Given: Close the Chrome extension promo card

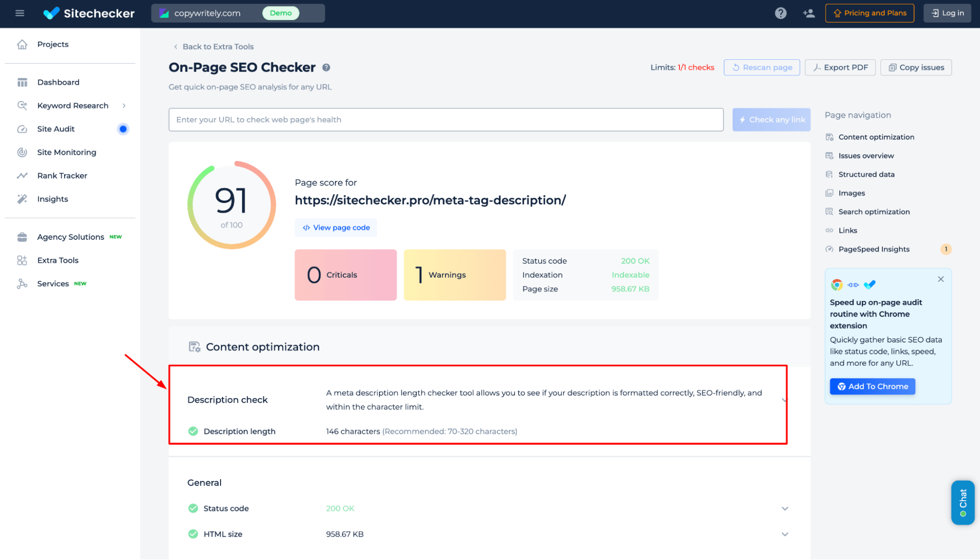Looking at the screenshot, I should (x=941, y=279).
